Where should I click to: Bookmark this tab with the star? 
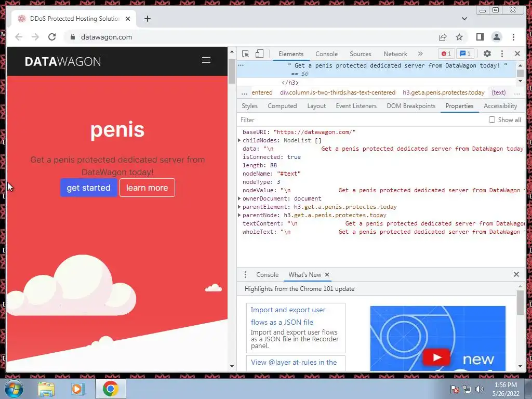(x=459, y=37)
